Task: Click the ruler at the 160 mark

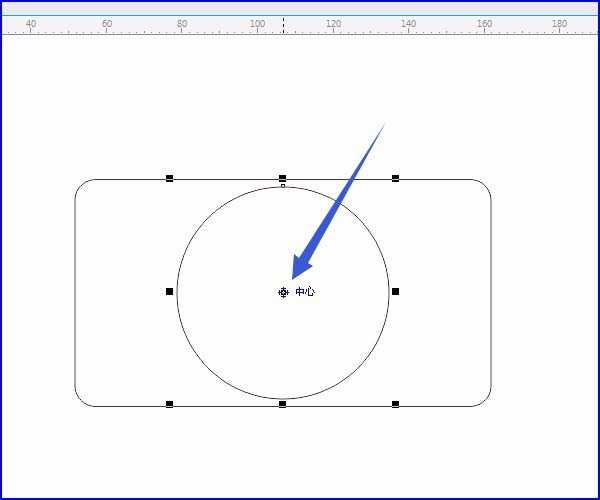Action: [484, 24]
